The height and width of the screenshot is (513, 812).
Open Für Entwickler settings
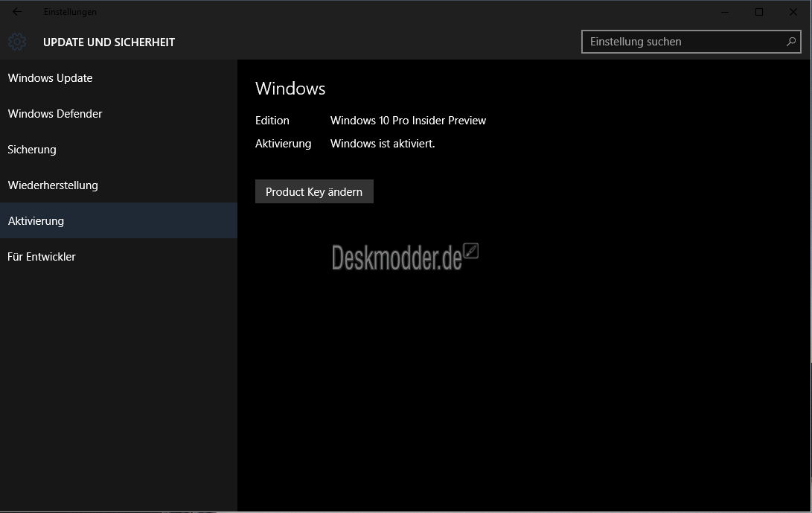118,256
